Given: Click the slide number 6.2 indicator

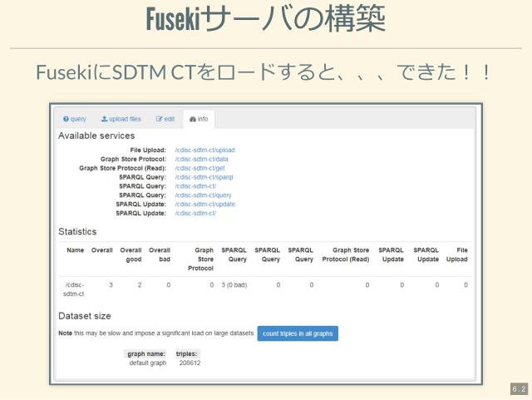Looking at the screenshot, I should coord(519,389).
